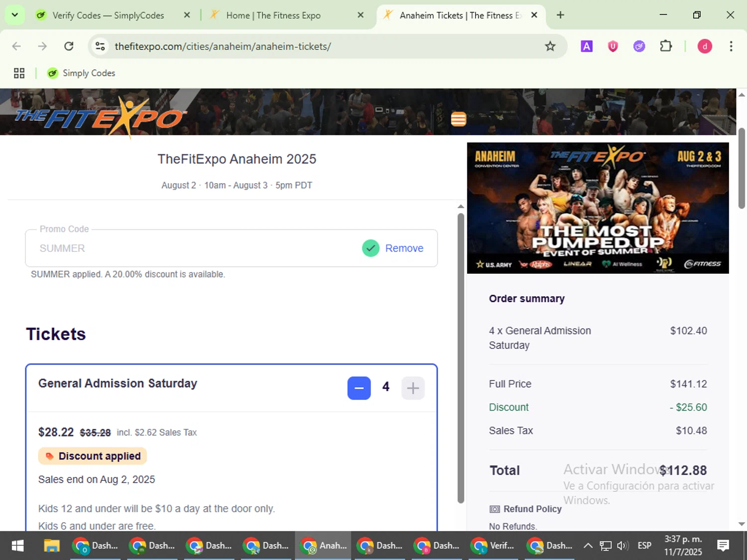Click the TheFitExpo Anaheim 2025 heading
Screen dimensions: 747x560
pyautogui.click(x=237, y=159)
